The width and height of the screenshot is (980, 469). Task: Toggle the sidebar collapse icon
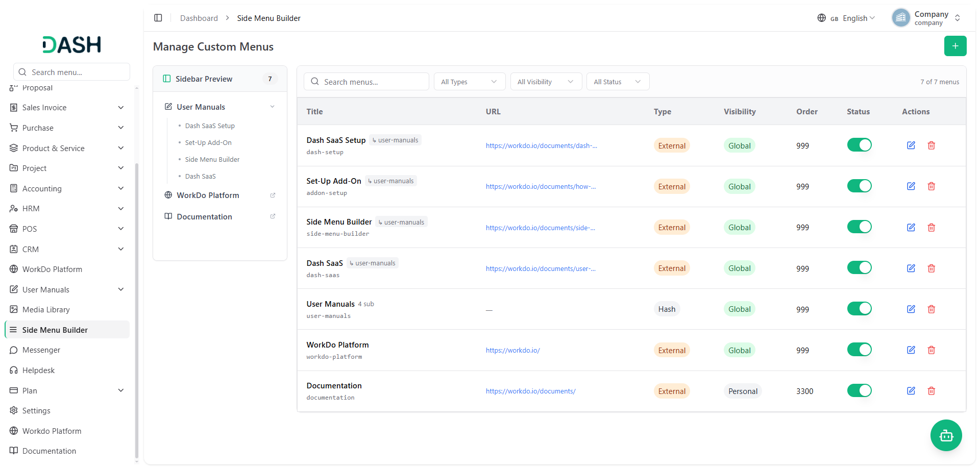(x=158, y=18)
